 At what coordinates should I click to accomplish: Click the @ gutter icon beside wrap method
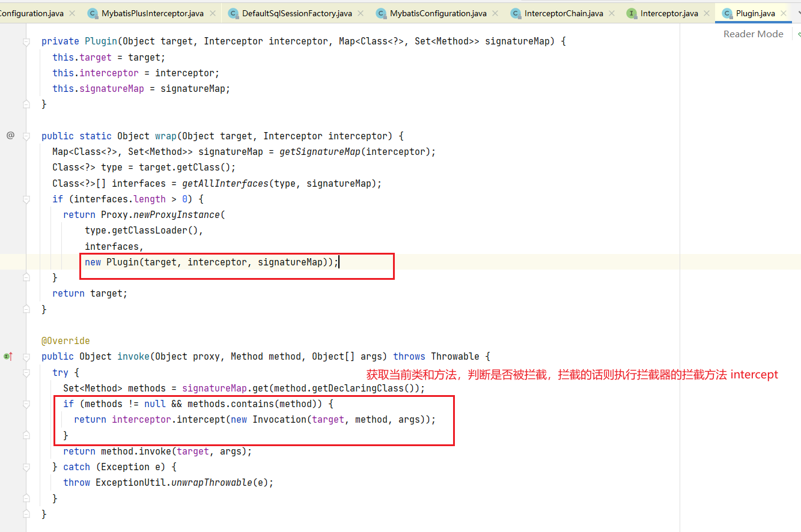10,136
